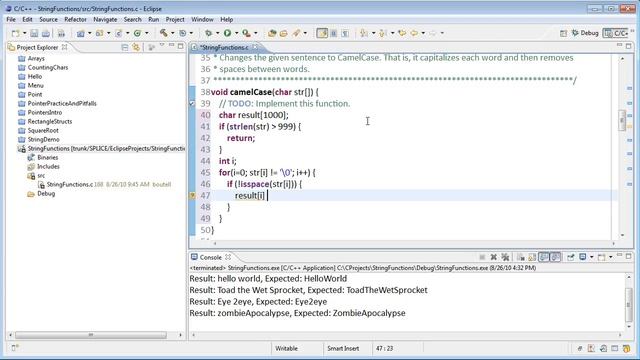Click the Display Selected Console icon
The width and height of the screenshot is (640, 360).
click(582, 257)
